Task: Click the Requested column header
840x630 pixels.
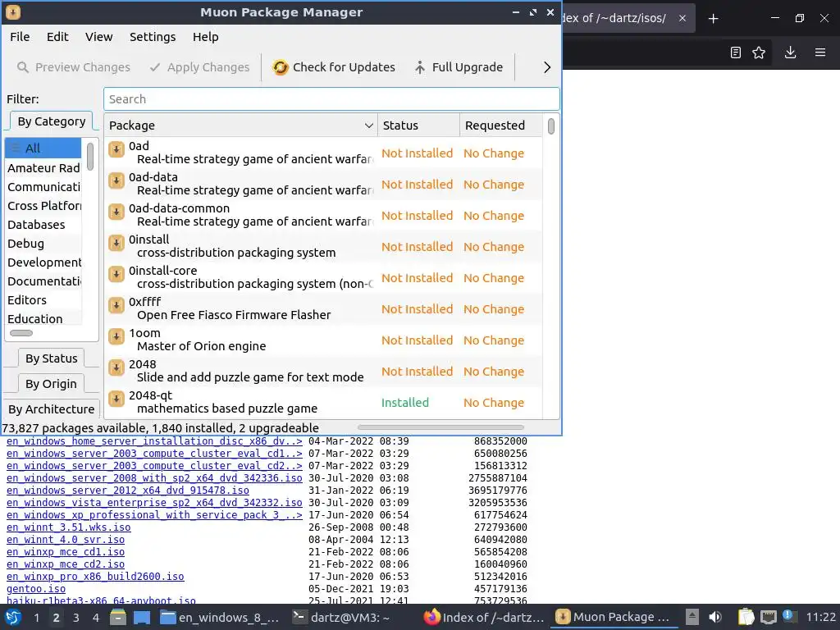Action: click(501, 126)
